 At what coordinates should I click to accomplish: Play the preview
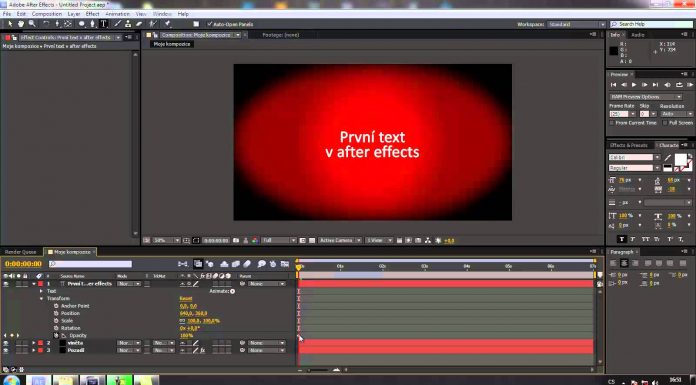634,85
